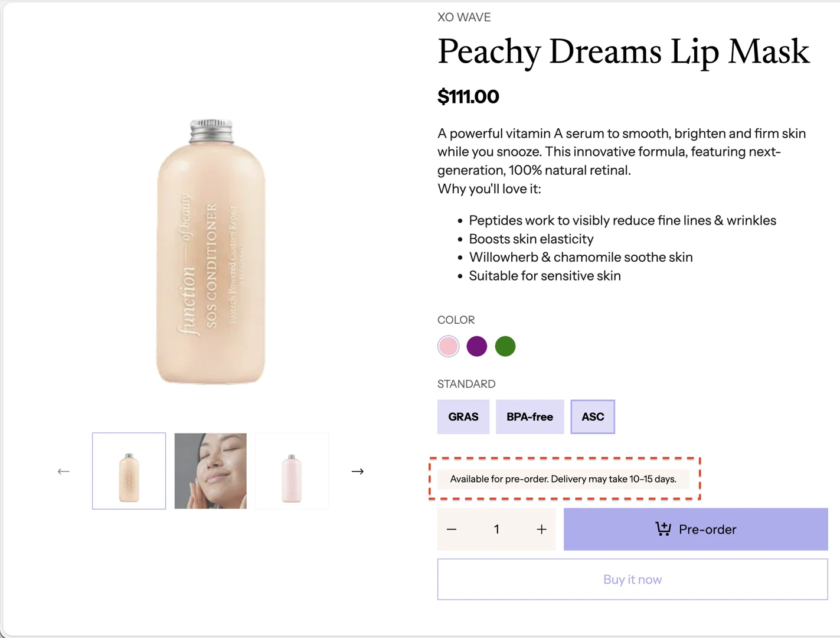This screenshot has width=840, height=638.
Task: Open the first peach bottle thumbnail
Action: (129, 471)
